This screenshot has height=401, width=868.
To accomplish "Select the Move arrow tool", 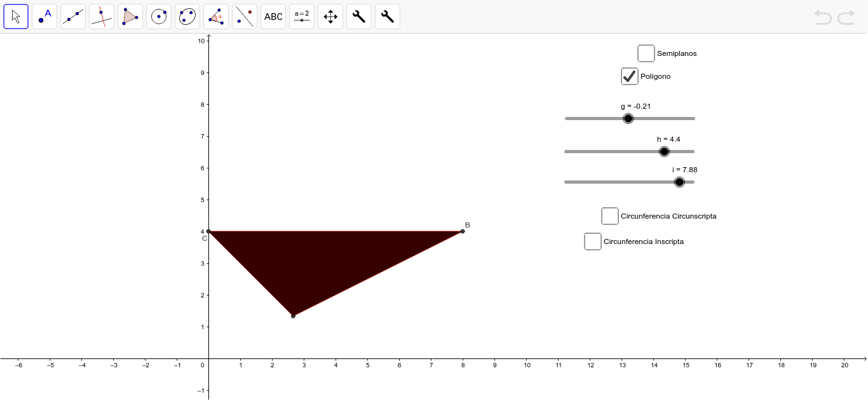I will (x=16, y=17).
